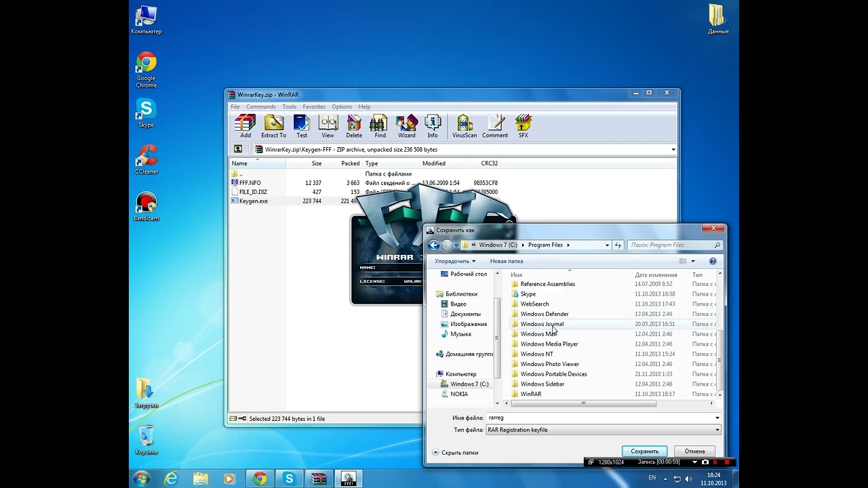Open the Help menu in WinRAR
This screenshot has width=868, height=488.
pyautogui.click(x=364, y=106)
